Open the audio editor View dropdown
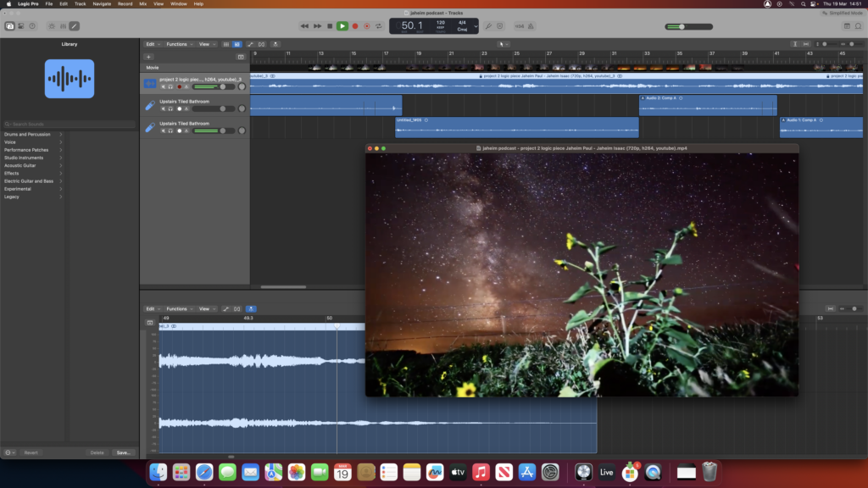The image size is (868, 488). pyautogui.click(x=205, y=308)
